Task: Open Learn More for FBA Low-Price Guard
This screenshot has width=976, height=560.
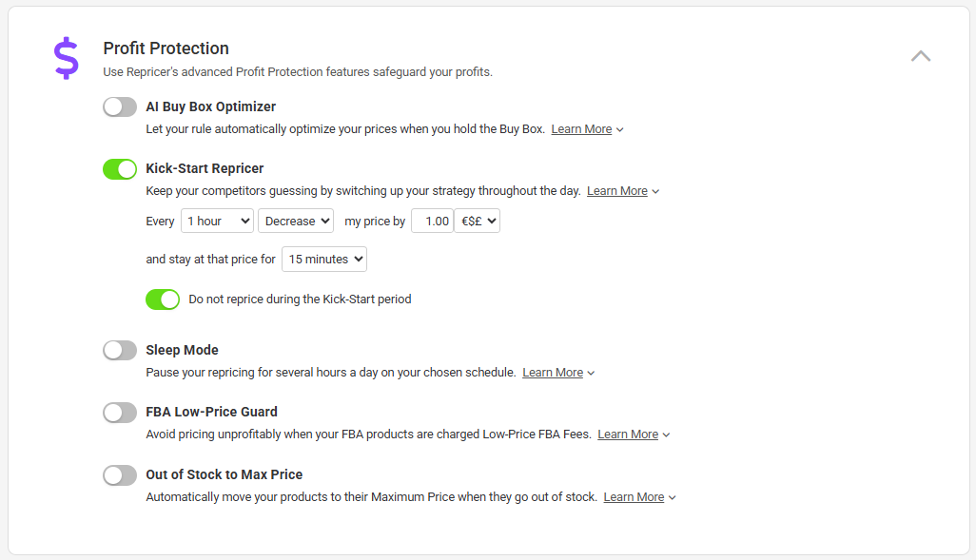Action: click(x=628, y=434)
